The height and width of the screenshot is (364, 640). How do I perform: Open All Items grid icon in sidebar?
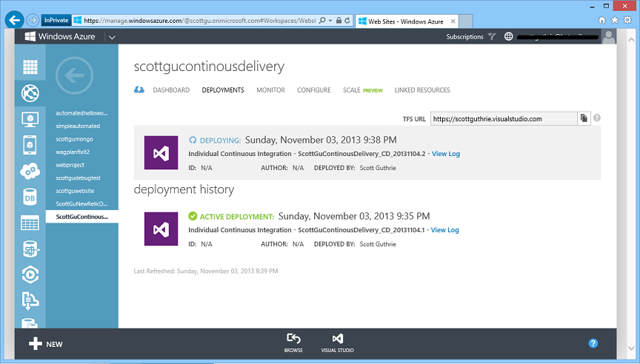click(x=30, y=67)
